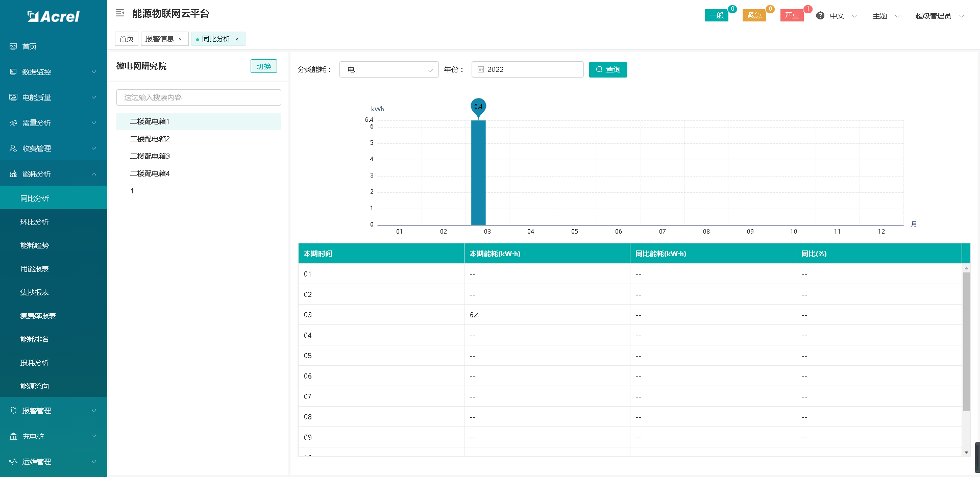
Task: Open the 严重 critical alarm badge
Action: click(792, 16)
